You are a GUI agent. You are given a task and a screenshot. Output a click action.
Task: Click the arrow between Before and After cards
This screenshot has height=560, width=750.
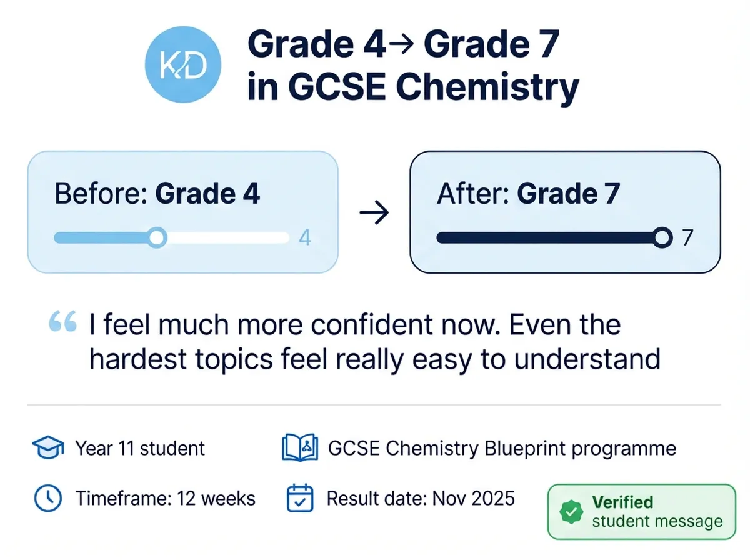click(374, 213)
